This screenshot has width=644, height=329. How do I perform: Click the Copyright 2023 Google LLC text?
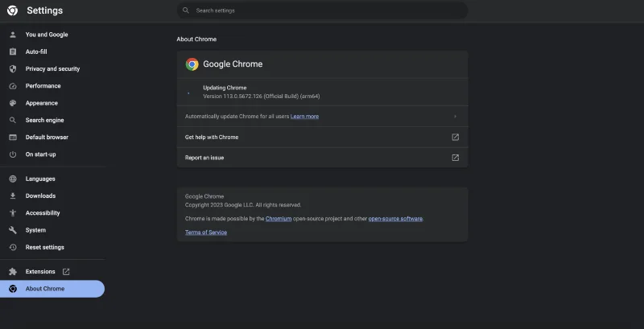pos(243,204)
